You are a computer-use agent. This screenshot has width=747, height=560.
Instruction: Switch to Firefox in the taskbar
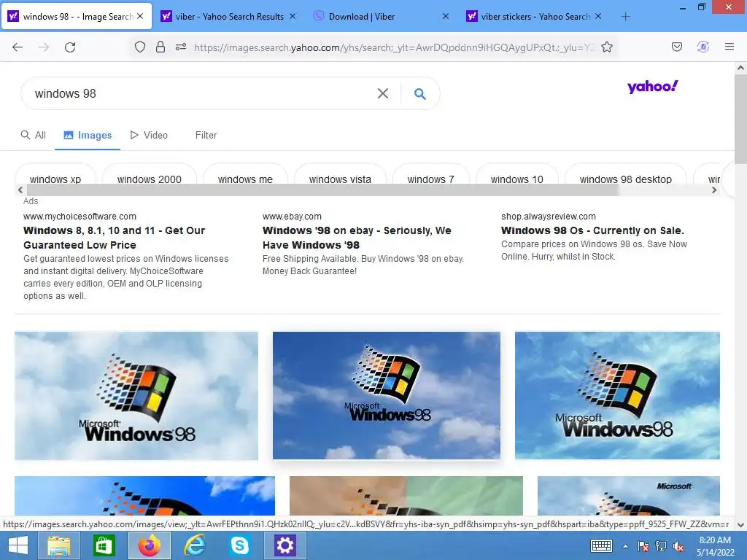tap(149, 545)
